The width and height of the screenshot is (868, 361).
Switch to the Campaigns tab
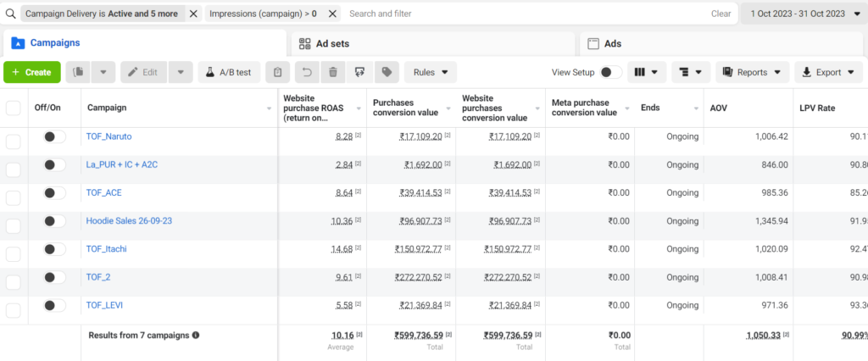point(145,42)
